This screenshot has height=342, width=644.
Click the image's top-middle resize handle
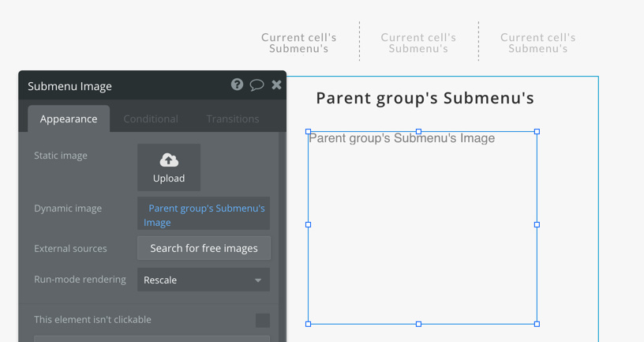coord(418,132)
